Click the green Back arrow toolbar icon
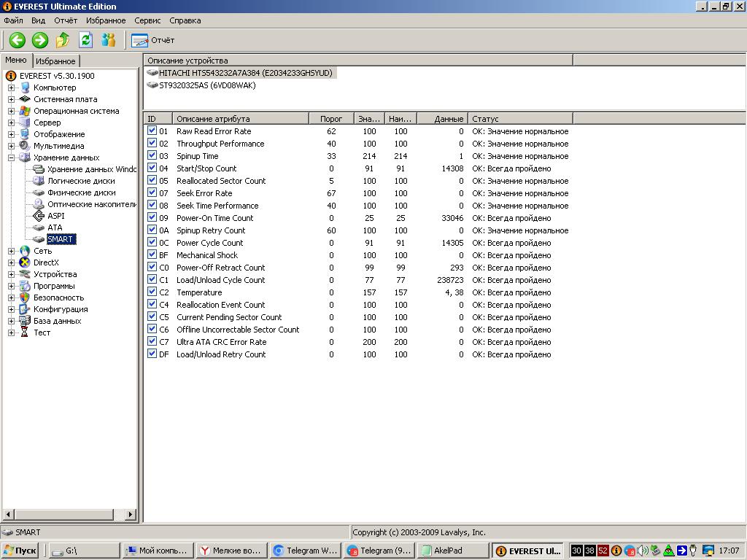747x560 pixels. [17, 40]
